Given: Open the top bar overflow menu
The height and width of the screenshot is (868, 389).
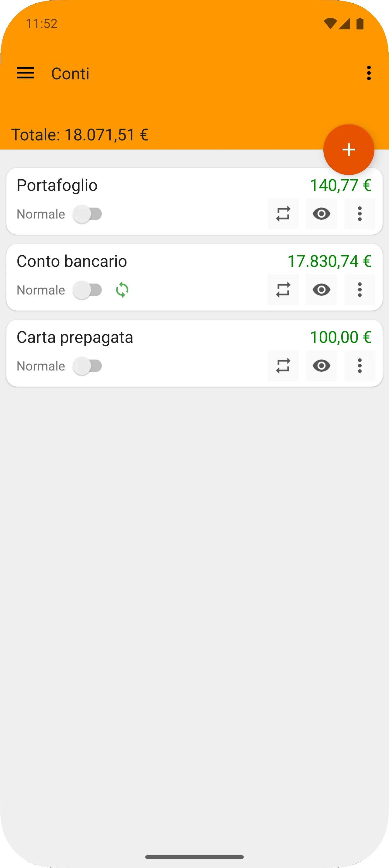Looking at the screenshot, I should tap(369, 73).
